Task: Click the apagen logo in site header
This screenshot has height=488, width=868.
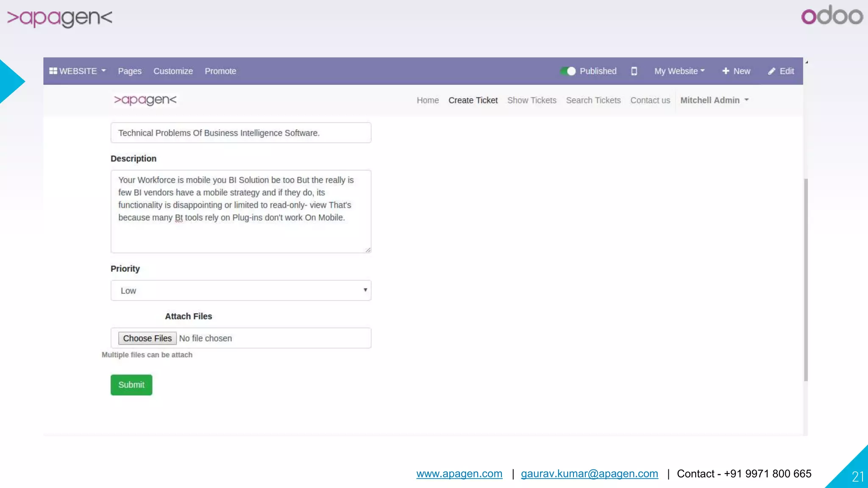Action: [145, 100]
